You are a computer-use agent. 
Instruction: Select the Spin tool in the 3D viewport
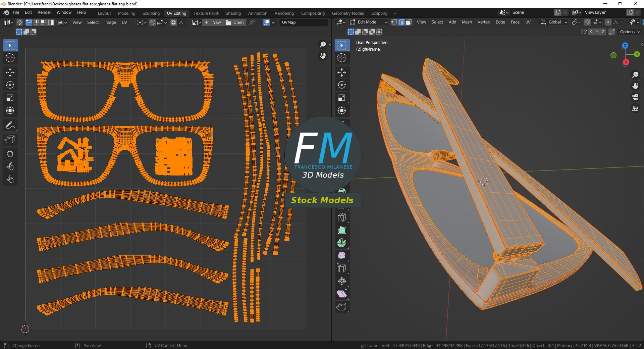pos(342,243)
